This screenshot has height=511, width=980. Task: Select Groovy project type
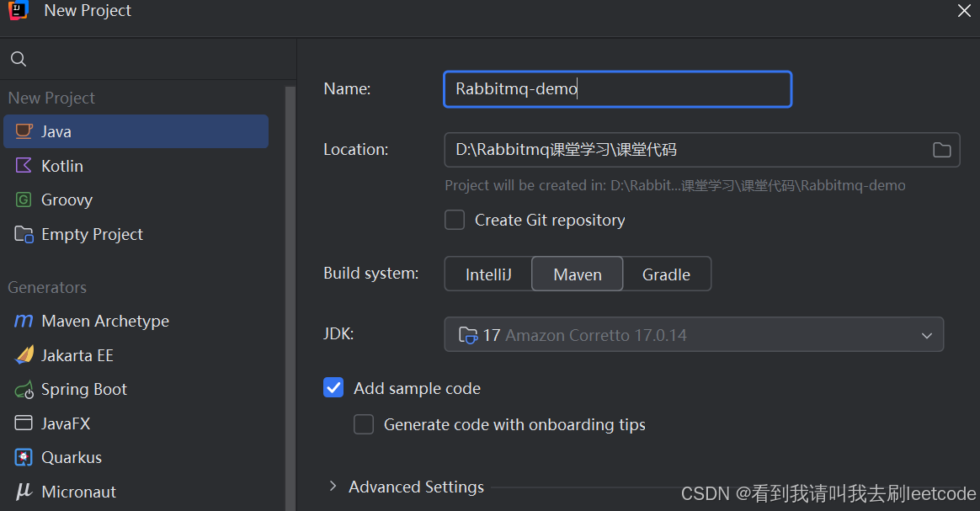(x=136, y=200)
